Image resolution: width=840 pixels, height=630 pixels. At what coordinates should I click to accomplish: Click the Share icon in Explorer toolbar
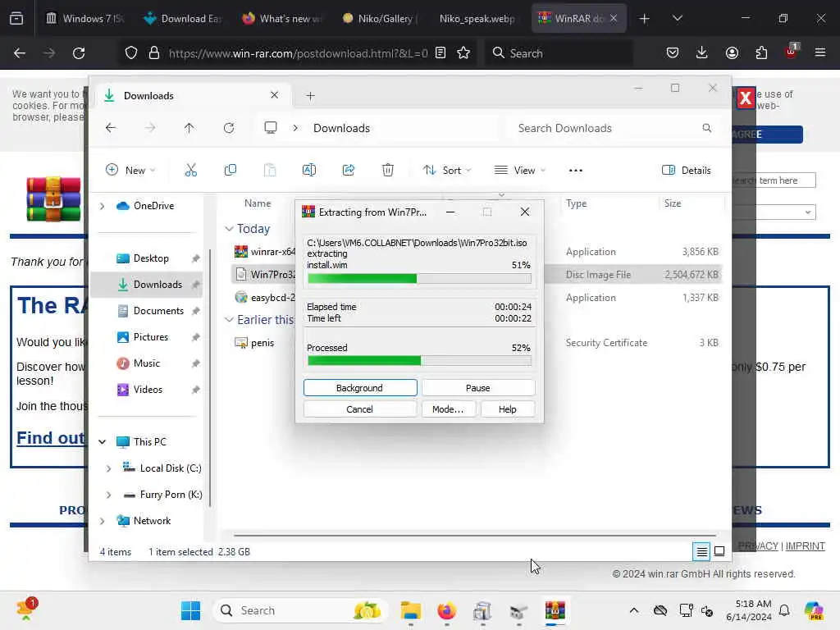pos(348,171)
